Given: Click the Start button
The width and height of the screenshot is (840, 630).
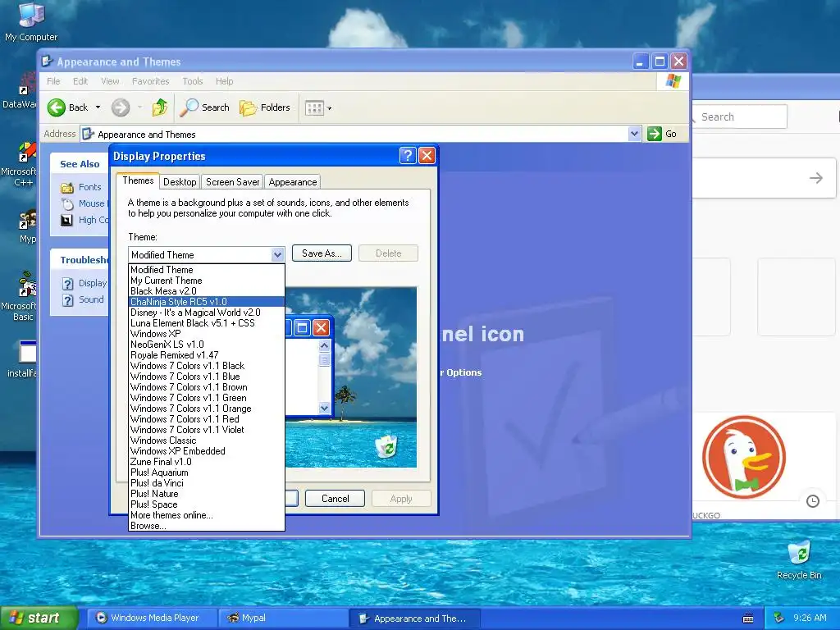Looking at the screenshot, I should tap(38, 618).
